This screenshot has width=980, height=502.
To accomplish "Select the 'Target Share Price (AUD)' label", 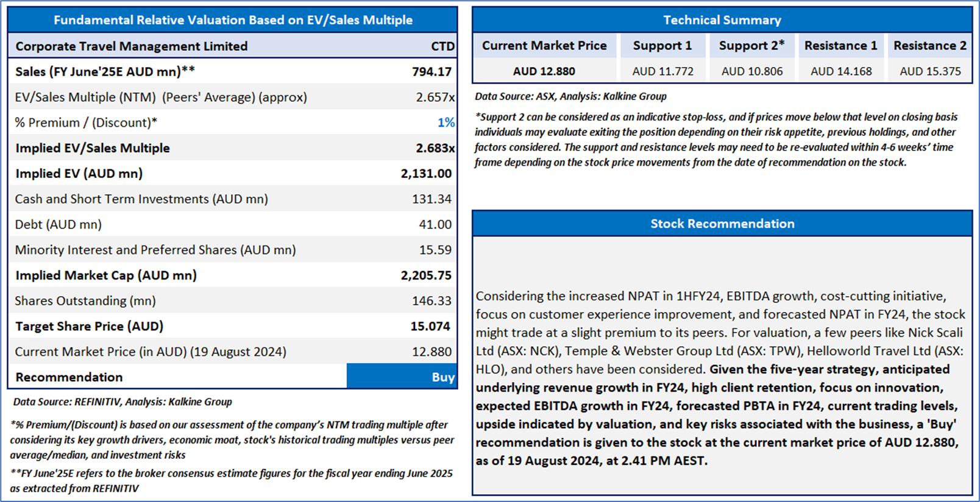I will [x=89, y=327].
